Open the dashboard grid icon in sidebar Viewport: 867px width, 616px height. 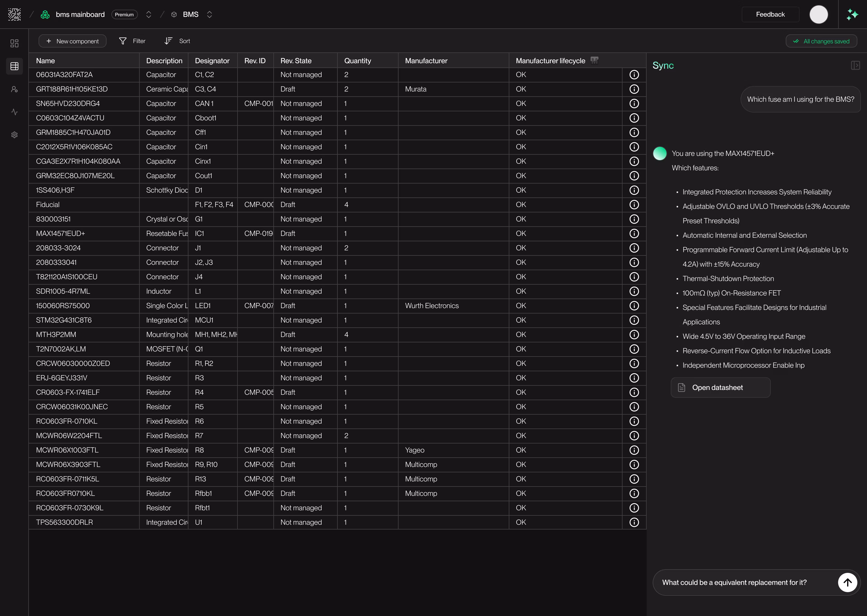click(x=14, y=43)
